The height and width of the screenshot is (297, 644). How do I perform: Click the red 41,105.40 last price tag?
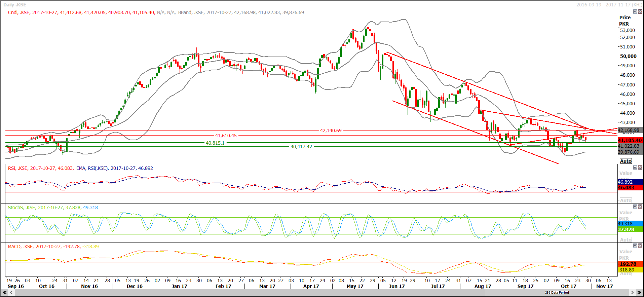click(630, 140)
